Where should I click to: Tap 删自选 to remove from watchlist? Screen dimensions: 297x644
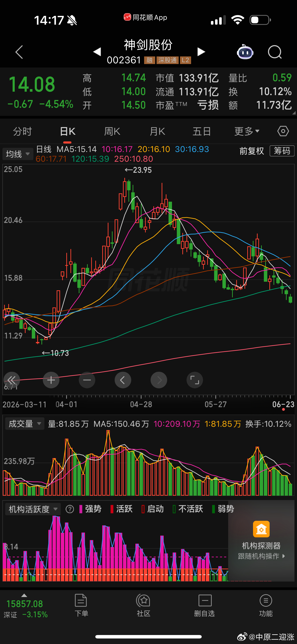(x=205, y=605)
